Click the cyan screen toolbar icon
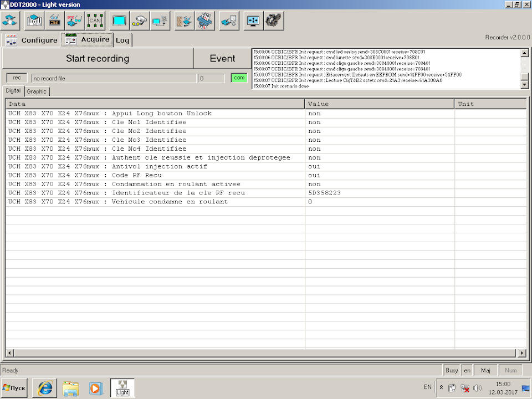This screenshot has height=399, width=532. pyautogui.click(x=120, y=21)
